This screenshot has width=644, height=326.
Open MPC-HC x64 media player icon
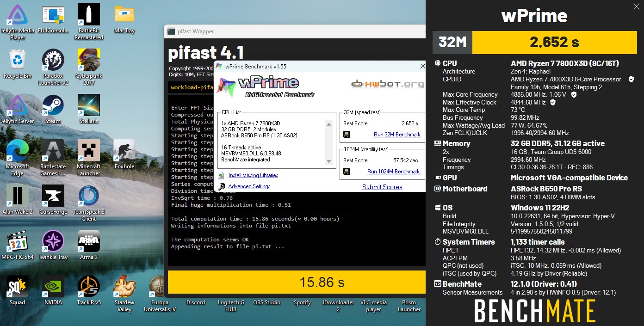tap(18, 246)
